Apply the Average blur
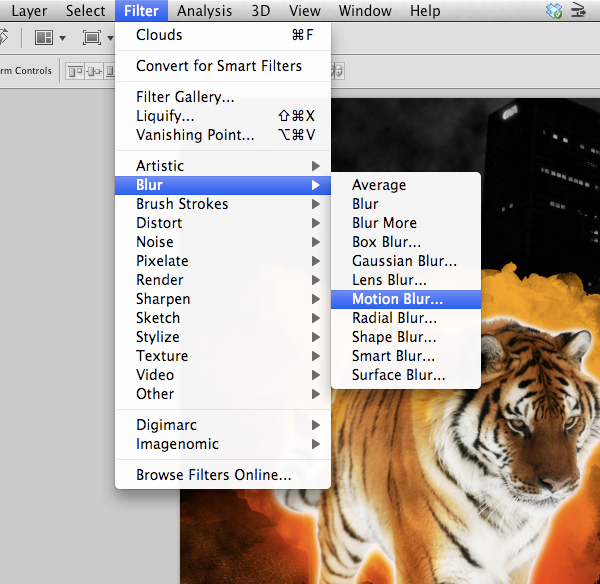The height and width of the screenshot is (584, 600). pyautogui.click(x=406, y=185)
